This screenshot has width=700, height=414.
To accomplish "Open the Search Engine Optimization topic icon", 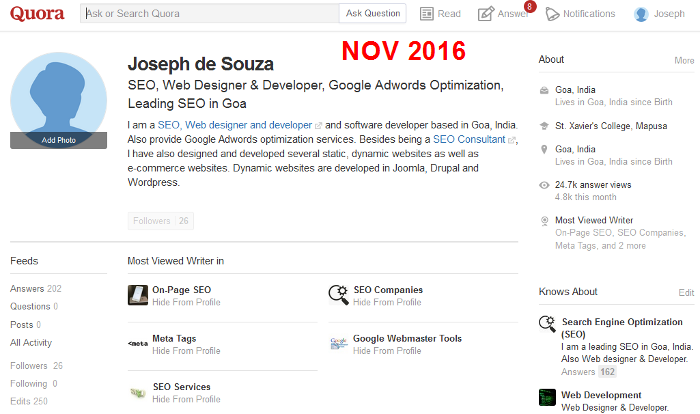I will (x=547, y=323).
